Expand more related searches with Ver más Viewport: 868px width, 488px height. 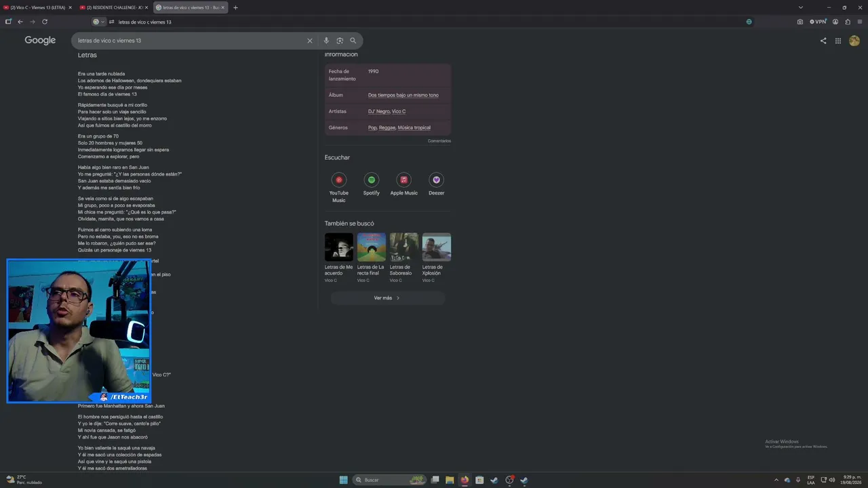(x=388, y=298)
